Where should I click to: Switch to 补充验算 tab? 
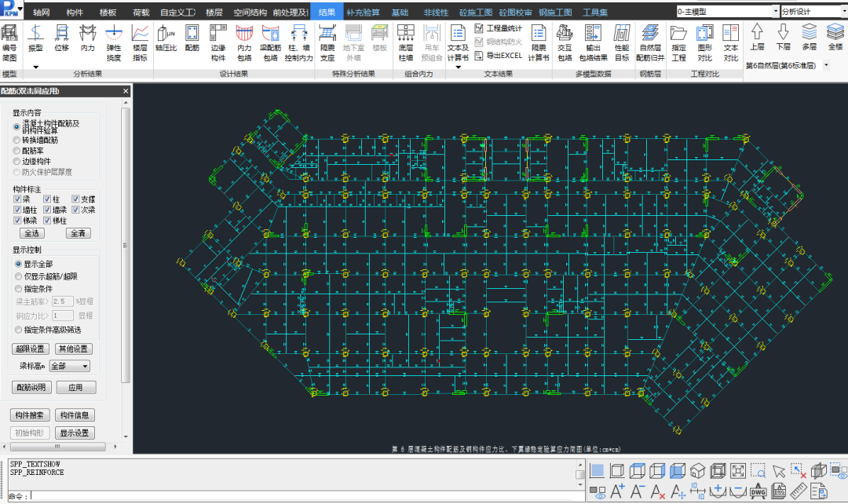coord(364,12)
